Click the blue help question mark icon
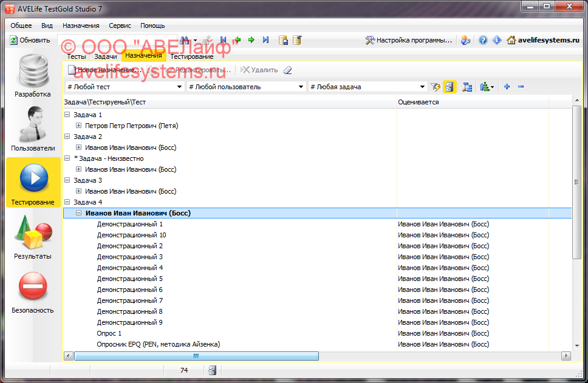588x383 pixels. [x=483, y=40]
